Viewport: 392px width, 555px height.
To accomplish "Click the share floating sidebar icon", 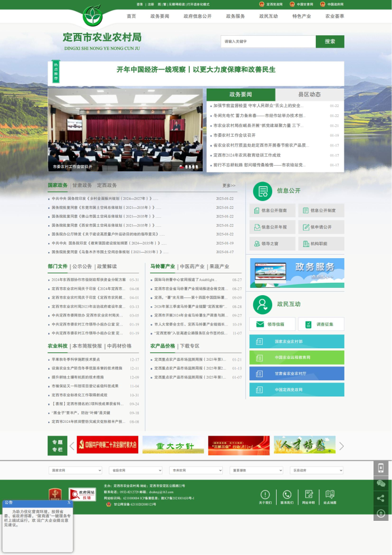I will (381, 498).
